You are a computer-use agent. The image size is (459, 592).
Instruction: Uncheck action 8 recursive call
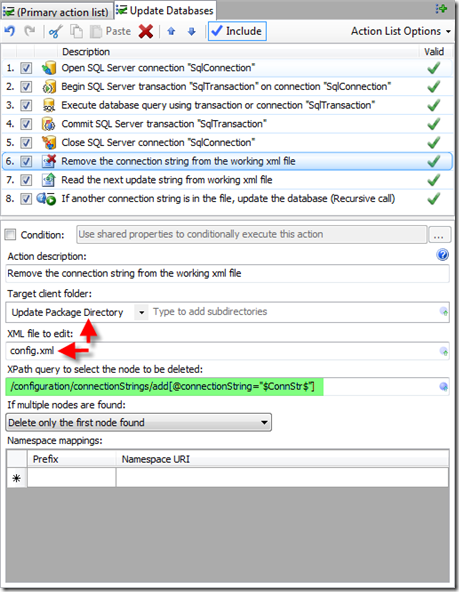tap(26, 199)
